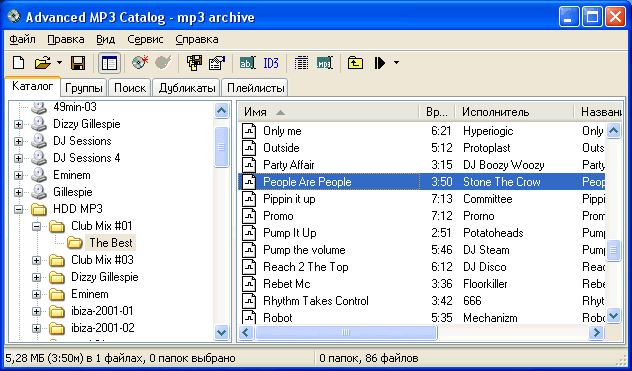The width and height of the screenshot is (632, 371).
Task: Open the ID3 tag editor icon
Action: point(271,63)
